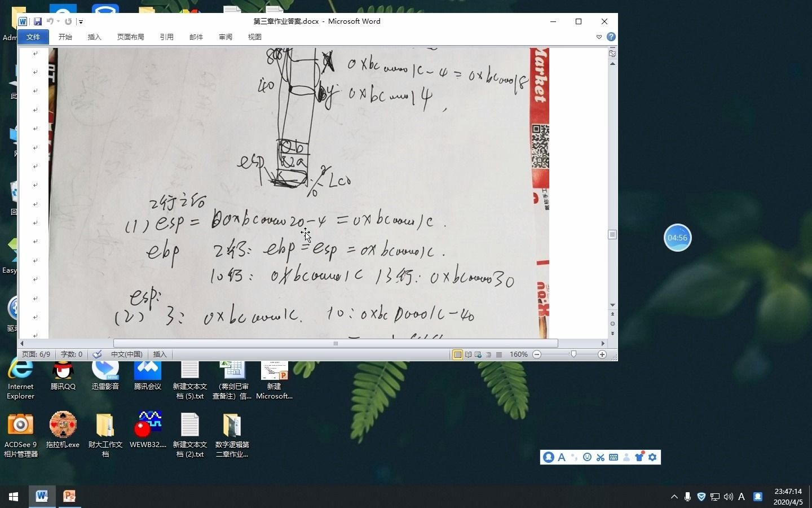Image resolution: width=812 pixels, height=508 pixels.
Task: Click the horizontal scrollbar thumb
Action: (336, 343)
